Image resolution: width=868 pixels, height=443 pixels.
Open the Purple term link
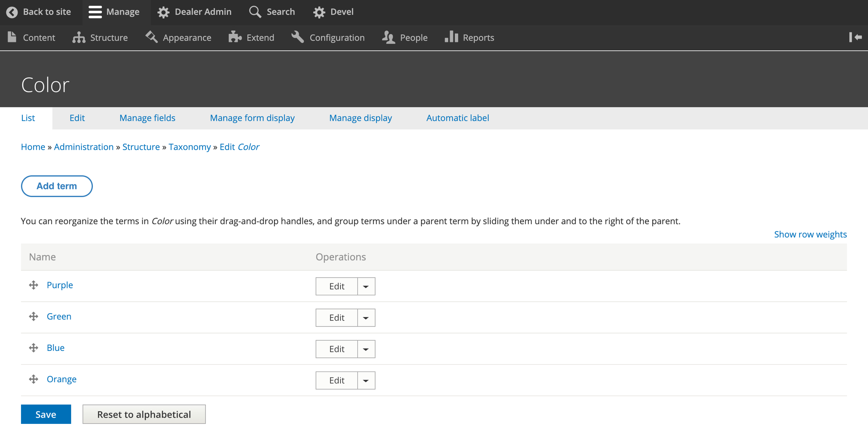[x=60, y=285]
